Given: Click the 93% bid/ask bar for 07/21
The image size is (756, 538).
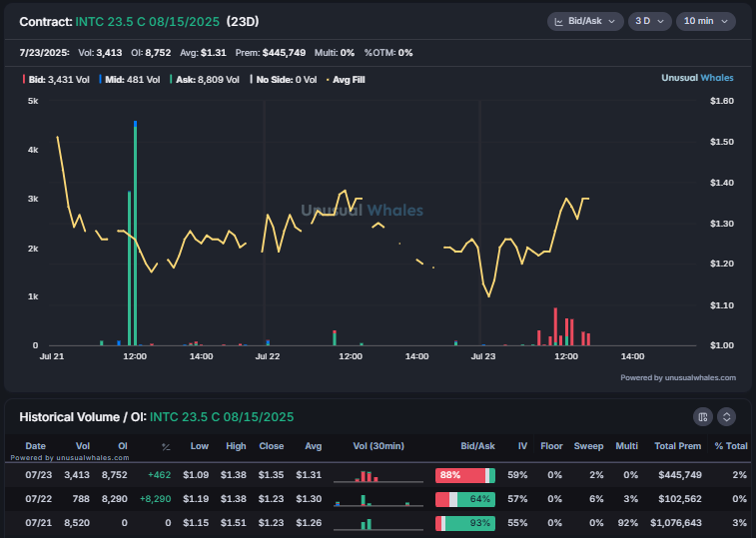Looking at the screenshot, I should (x=464, y=524).
